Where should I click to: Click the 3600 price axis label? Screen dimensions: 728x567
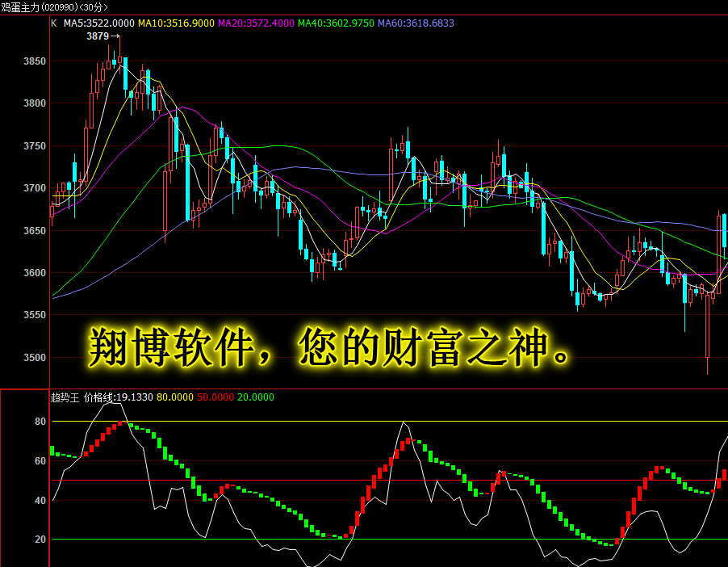coord(35,273)
